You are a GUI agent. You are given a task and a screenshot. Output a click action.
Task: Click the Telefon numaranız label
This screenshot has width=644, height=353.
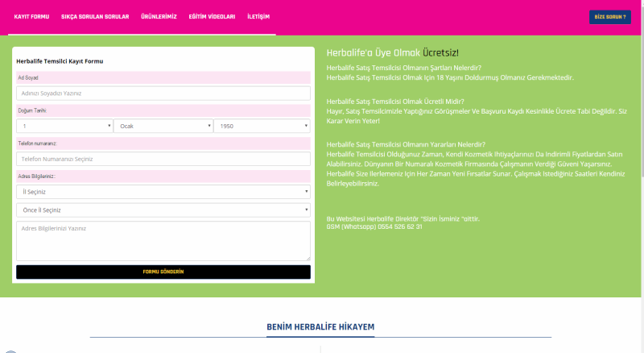coord(37,143)
